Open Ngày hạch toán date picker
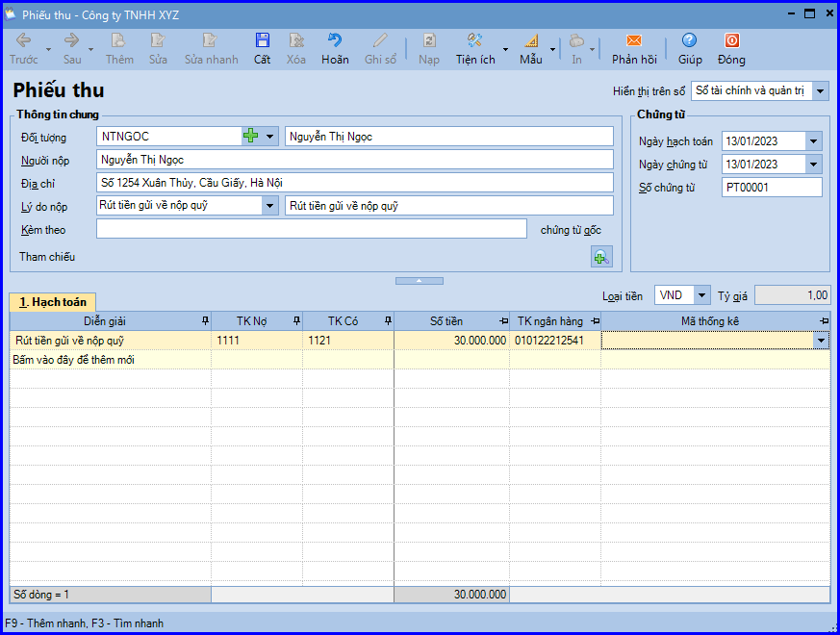 pos(813,141)
